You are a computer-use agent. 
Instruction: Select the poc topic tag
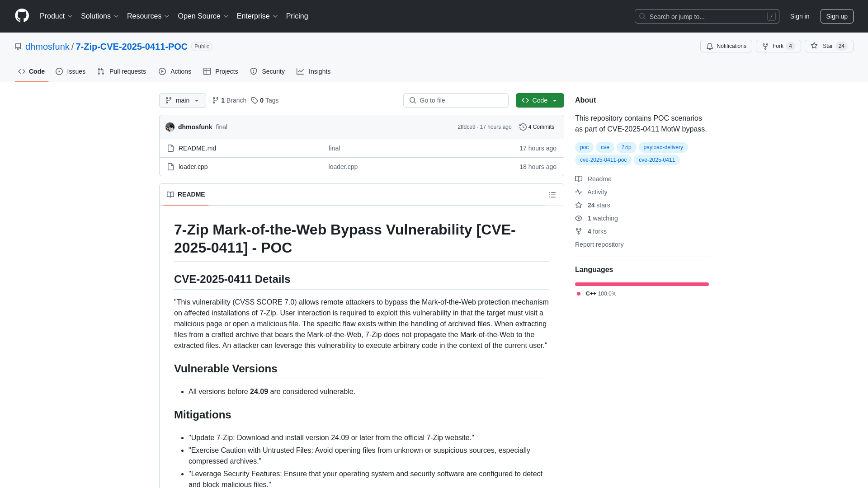click(x=584, y=147)
